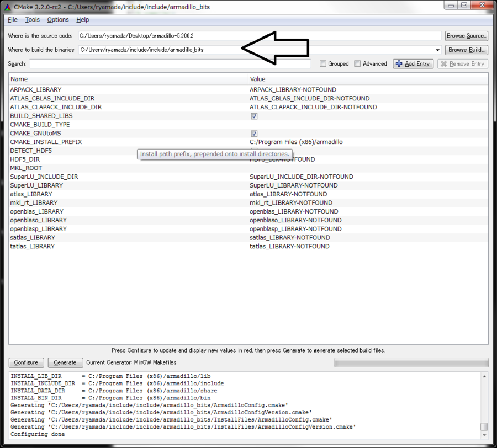The image size is (497, 448).
Task: Click the Generate button
Action: tap(65, 362)
